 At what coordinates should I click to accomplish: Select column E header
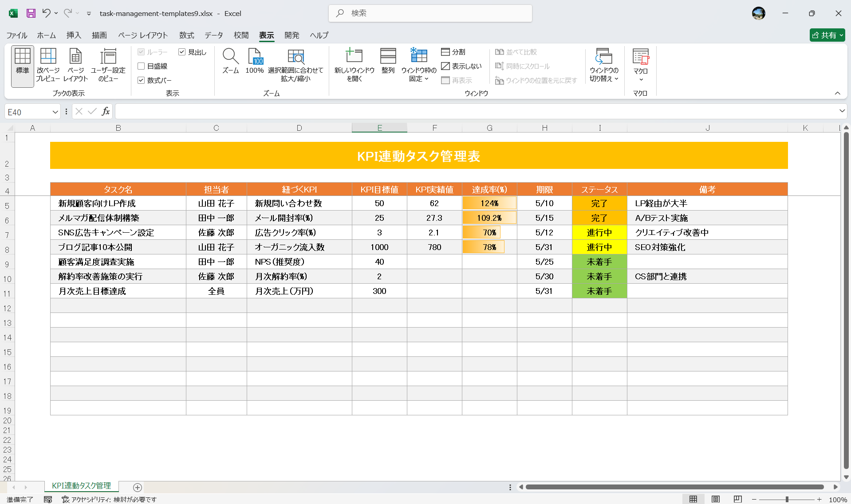pos(379,128)
